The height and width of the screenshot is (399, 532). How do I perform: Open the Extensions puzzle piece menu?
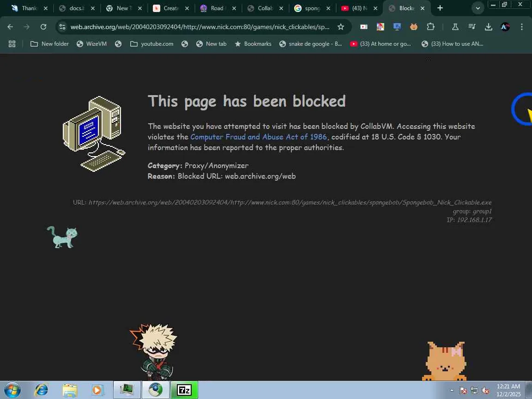pos(430,27)
